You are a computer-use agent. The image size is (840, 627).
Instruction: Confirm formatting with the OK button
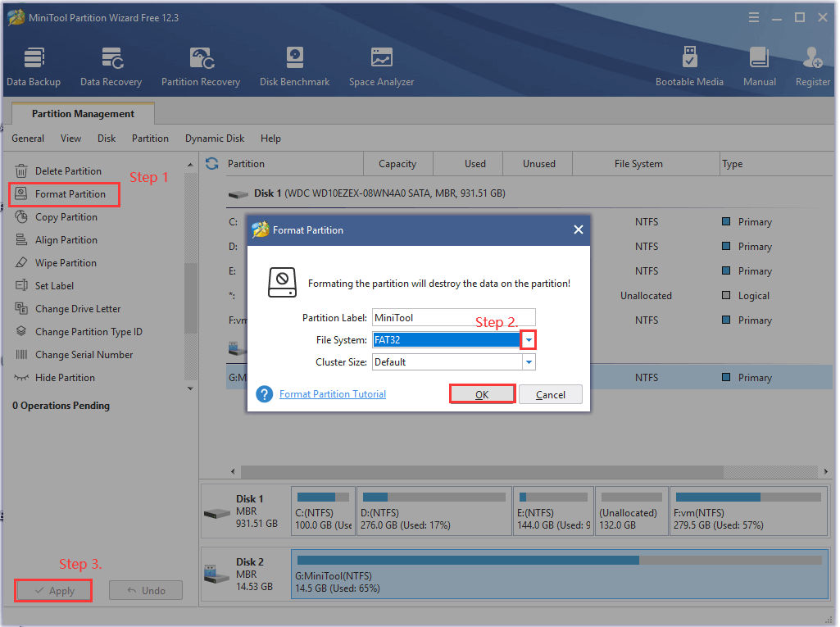tap(482, 394)
